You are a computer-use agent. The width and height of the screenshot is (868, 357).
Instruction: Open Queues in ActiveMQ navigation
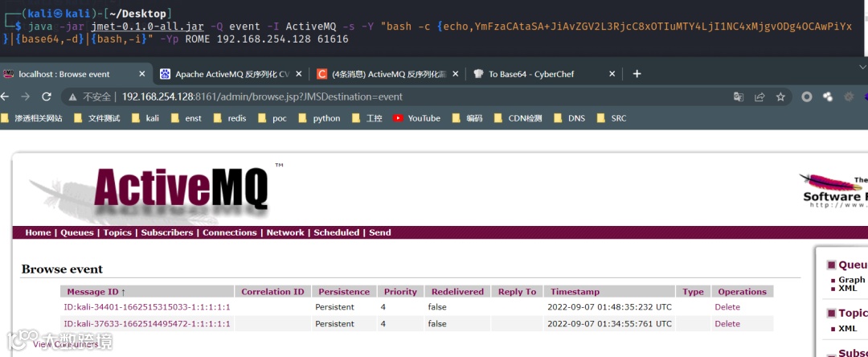[x=77, y=232]
